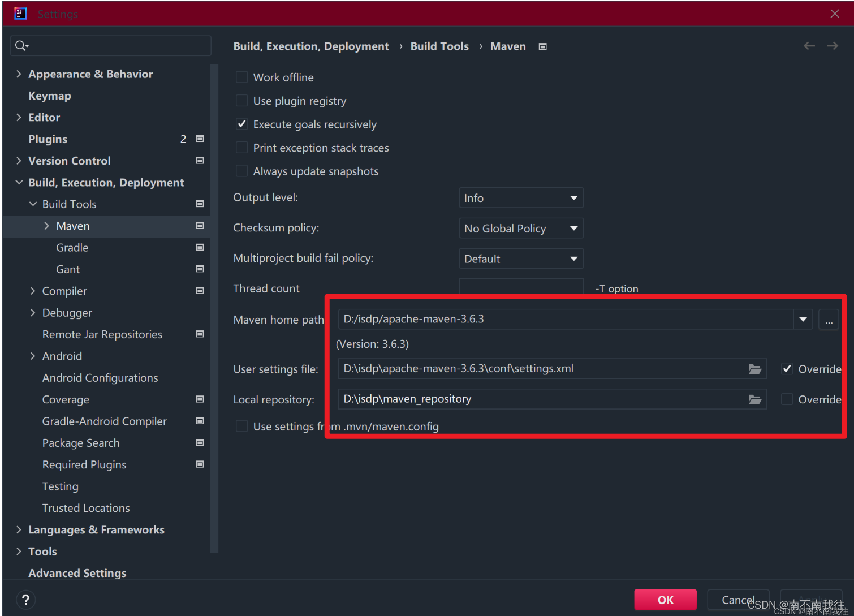
Task: Click the project-level icon beside Build Tools
Action: (200, 204)
